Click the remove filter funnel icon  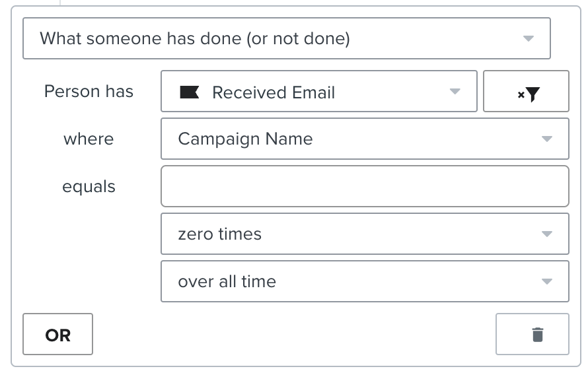pyautogui.click(x=529, y=94)
